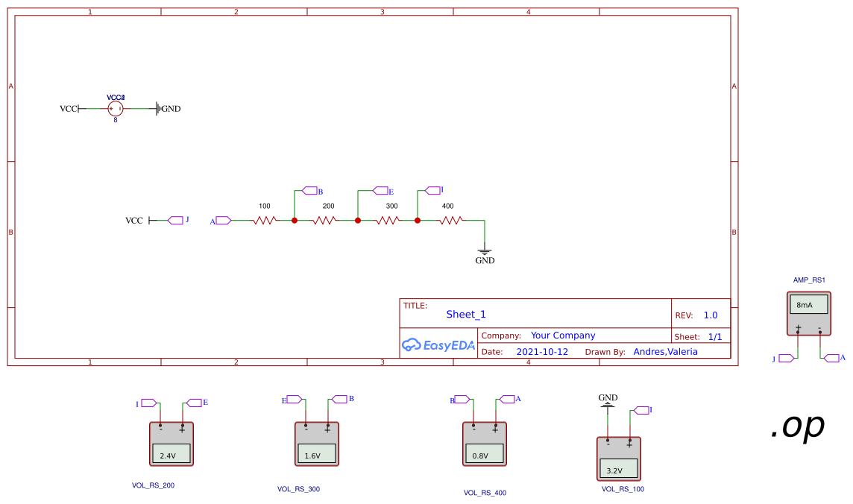853x504 pixels.
Task: Click the Sheet_1 title text
Action: click(466, 315)
